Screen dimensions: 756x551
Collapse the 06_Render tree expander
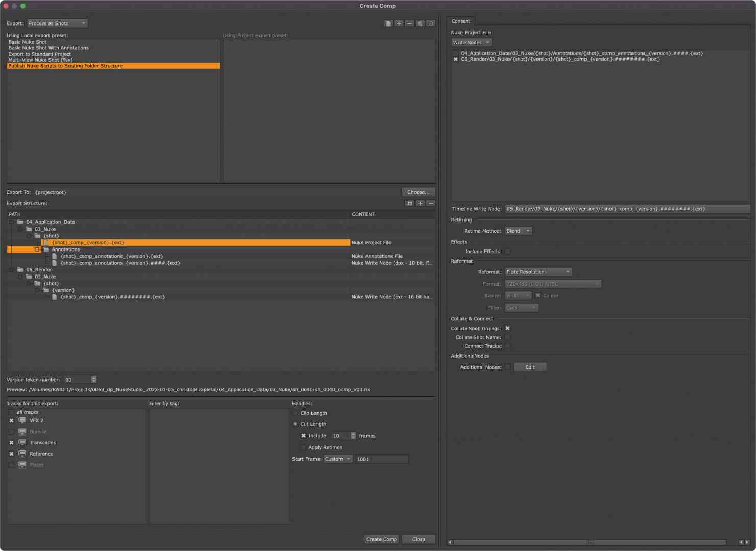click(x=11, y=269)
